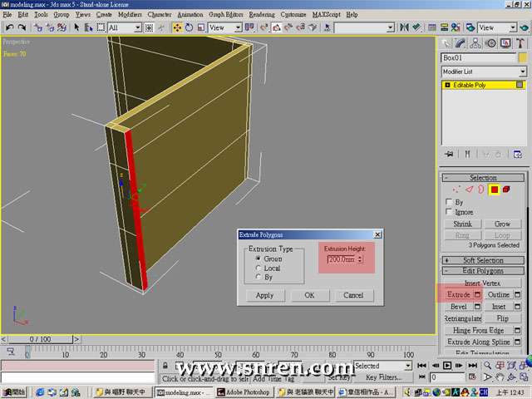Switch to Element sub-object selection
Screen dimensions: 532x399
pyautogui.click(x=506, y=190)
